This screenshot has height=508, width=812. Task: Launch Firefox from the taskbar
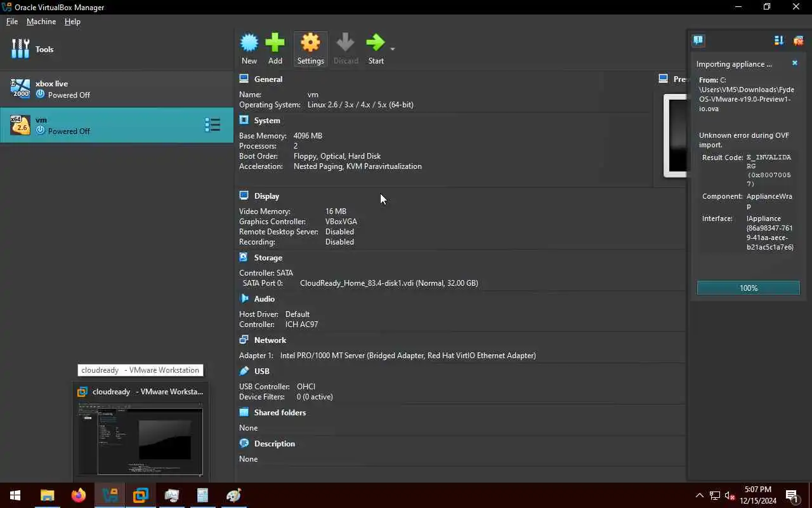(78, 495)
